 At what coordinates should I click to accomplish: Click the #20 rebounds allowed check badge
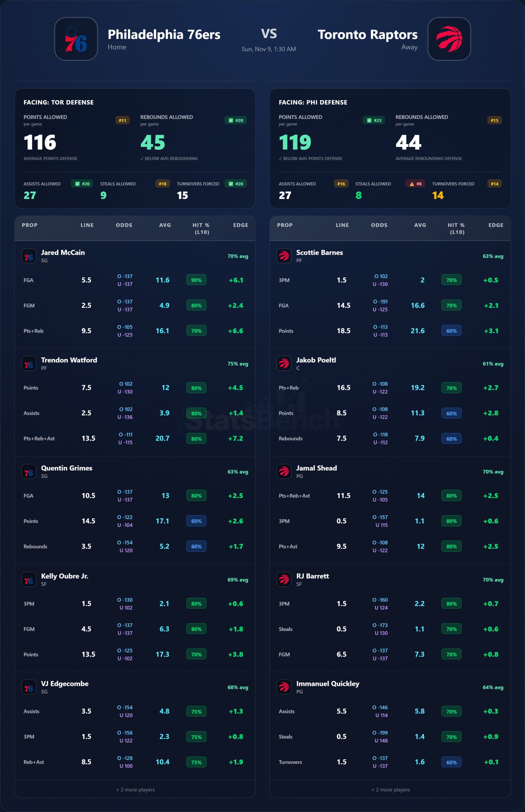(236, 120)
